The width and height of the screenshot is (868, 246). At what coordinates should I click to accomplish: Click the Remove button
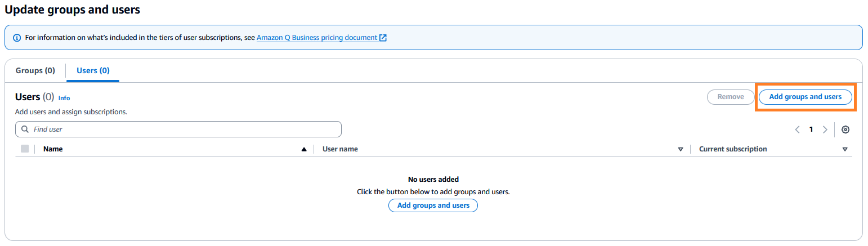point(730,97)
